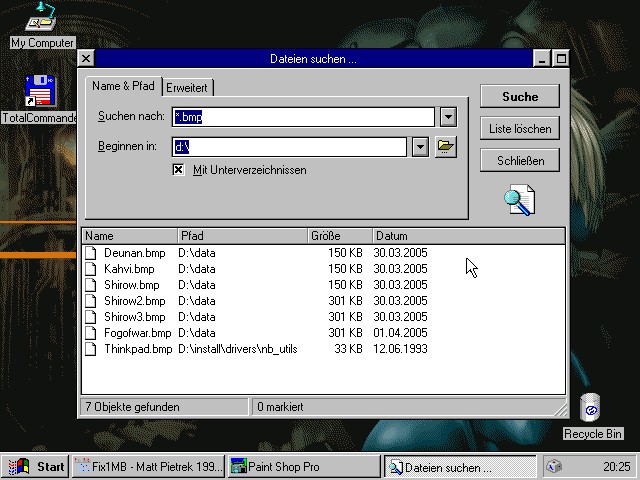Click the path D:\install\drivers\nb_utils
This screenshot has width=640, height=480.
point(238,349)
